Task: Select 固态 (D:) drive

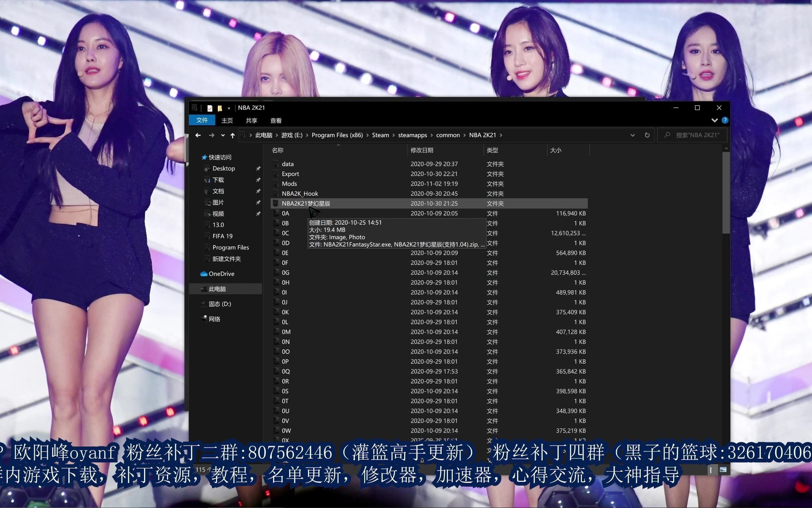Action: point(227,303)
